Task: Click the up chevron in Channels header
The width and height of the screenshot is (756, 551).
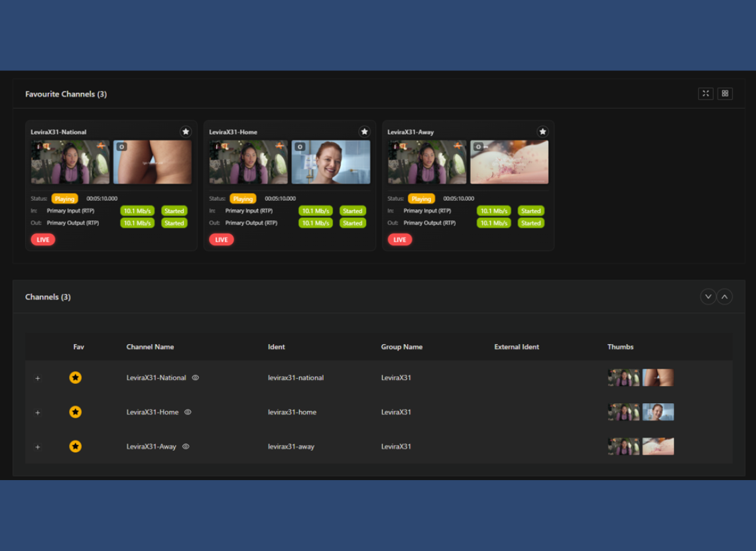Action: pyautogui.click(x=725, y=297)
